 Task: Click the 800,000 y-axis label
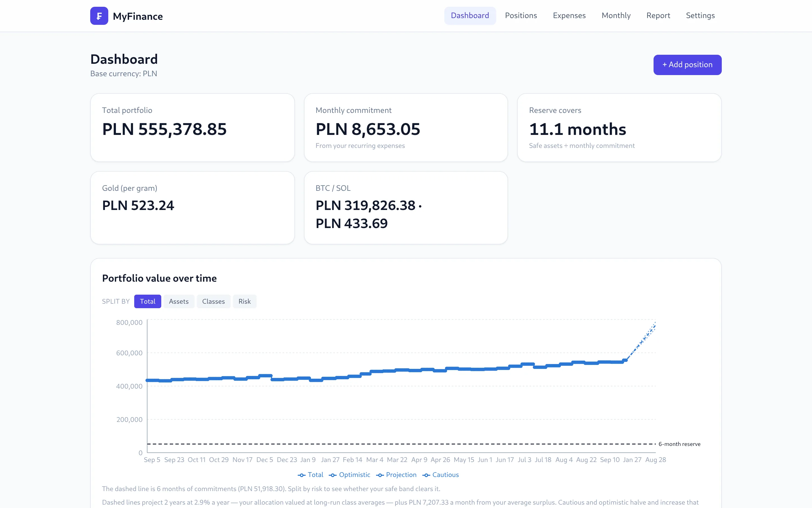(x=129, y=323)
